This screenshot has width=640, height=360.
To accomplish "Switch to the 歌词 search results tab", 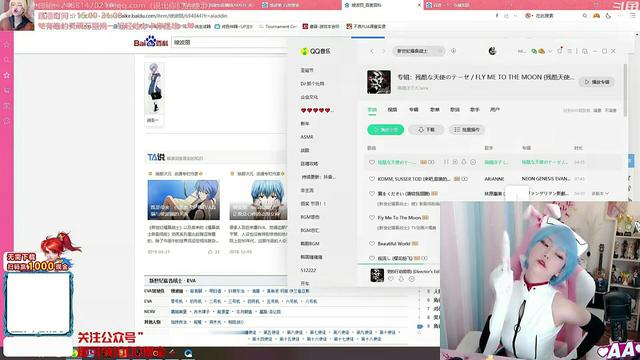I will 455,109.
